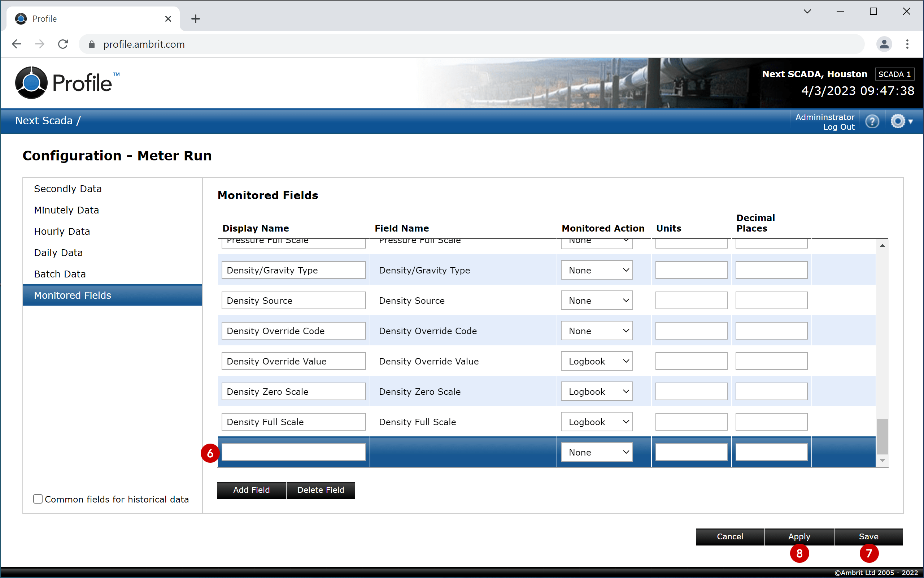This screenshot has height=578, width=924.
Task: Close the Profile browser tab
Action: coord(168,19)
